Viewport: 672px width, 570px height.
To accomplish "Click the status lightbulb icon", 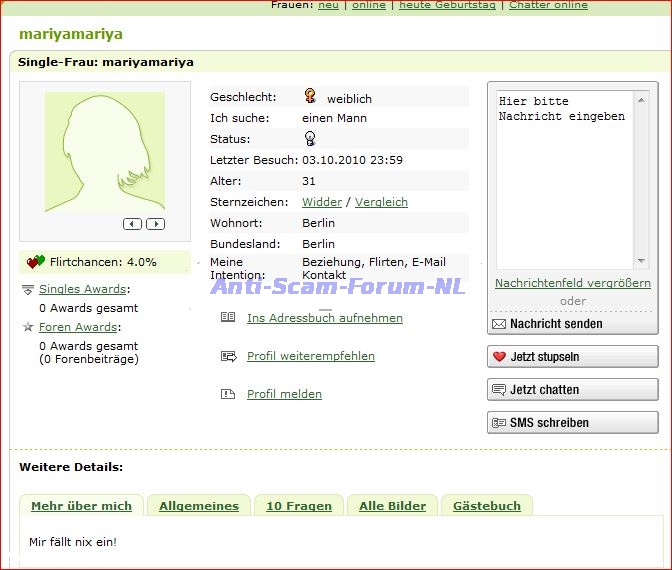I will point(310,139).
